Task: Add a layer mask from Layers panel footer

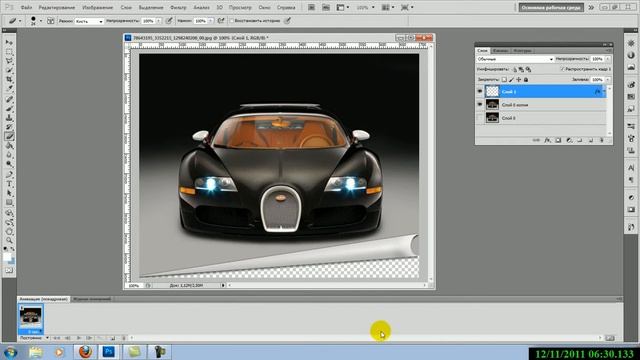Action: 558,140
